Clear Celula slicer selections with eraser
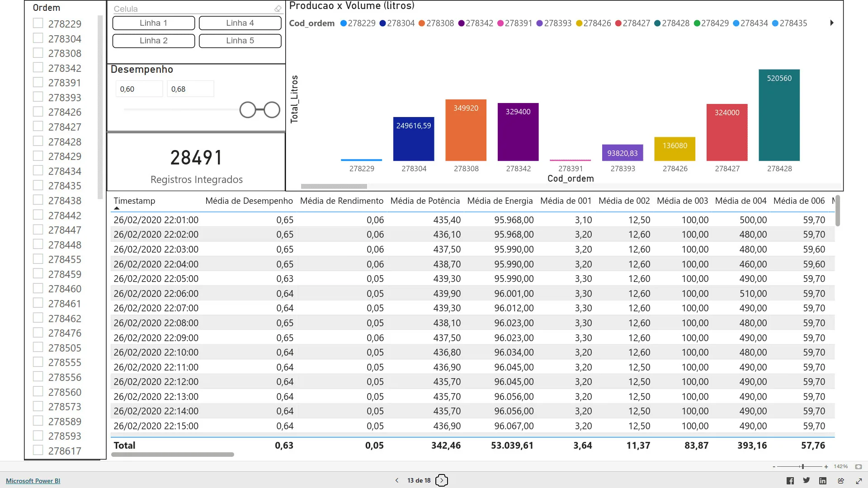 click(x=278, y=9)
